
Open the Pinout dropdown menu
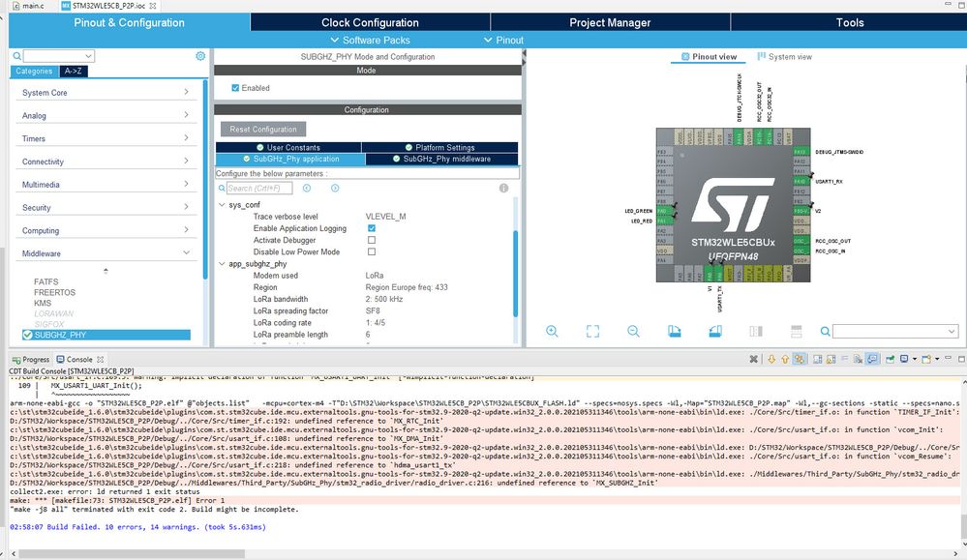click(x=504, y=40)
